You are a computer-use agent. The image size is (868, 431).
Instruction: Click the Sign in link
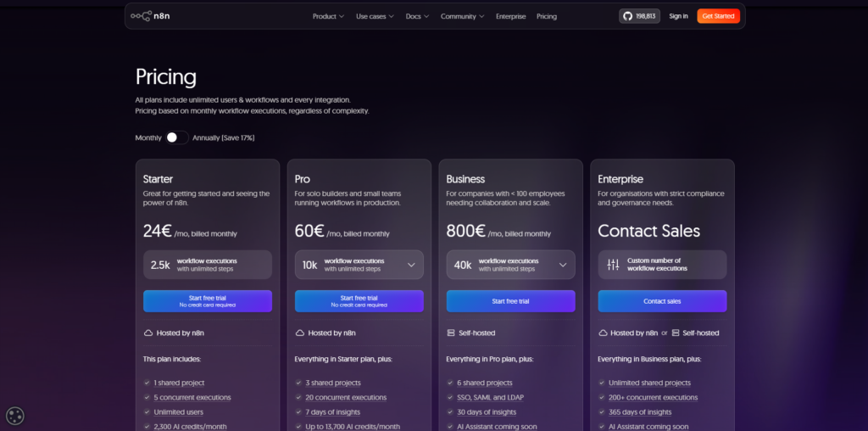[678, 16]
